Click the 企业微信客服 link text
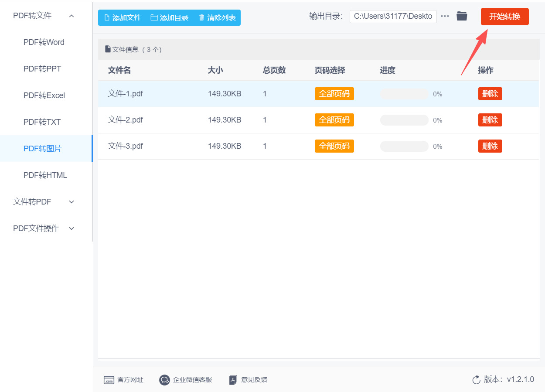 click(192, 380)
